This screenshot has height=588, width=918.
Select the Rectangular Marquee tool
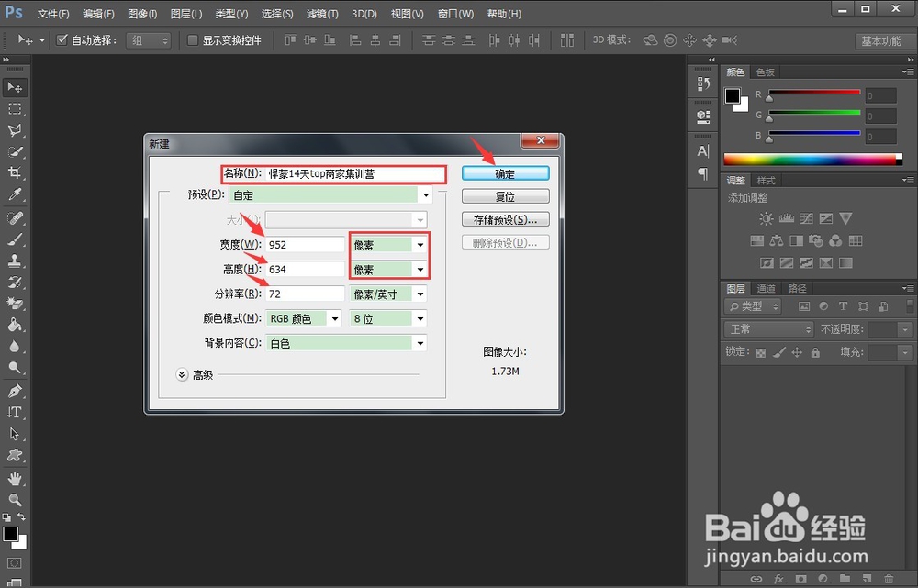point(15,109)
